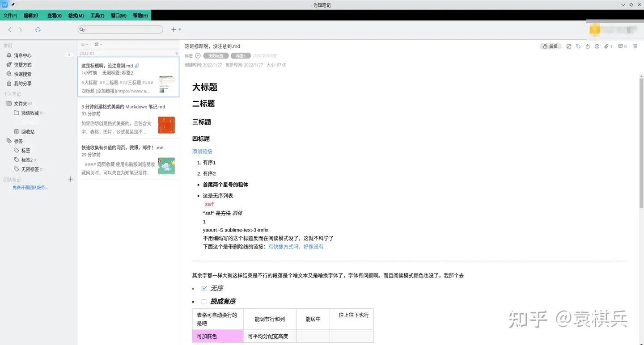Show note info with the circled i icon

click(x=597, y=46)
